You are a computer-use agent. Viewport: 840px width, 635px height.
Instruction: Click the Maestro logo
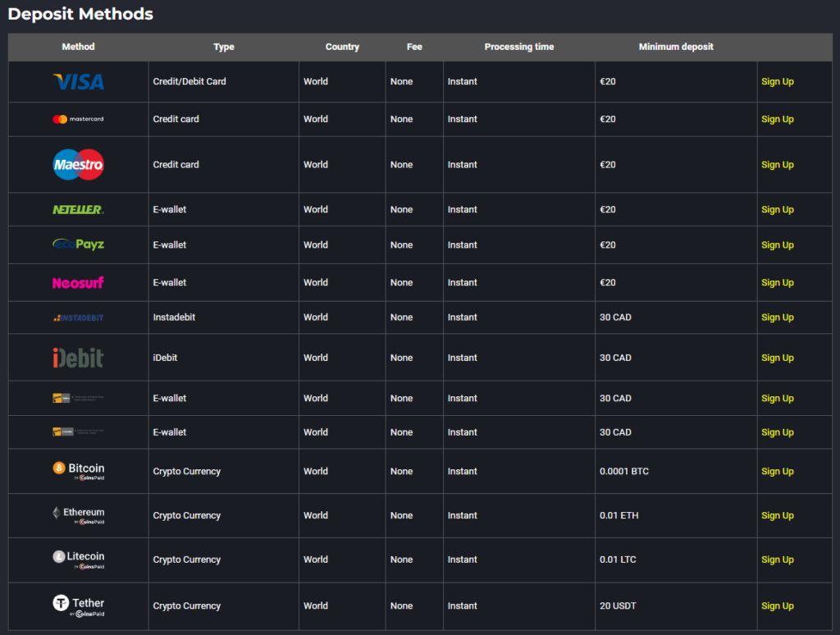click(78, 165)
